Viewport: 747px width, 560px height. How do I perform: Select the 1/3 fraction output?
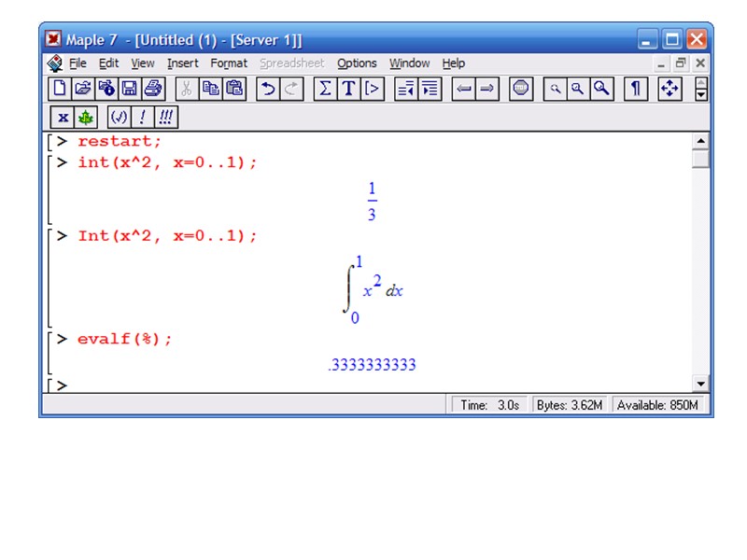point(372,202)
